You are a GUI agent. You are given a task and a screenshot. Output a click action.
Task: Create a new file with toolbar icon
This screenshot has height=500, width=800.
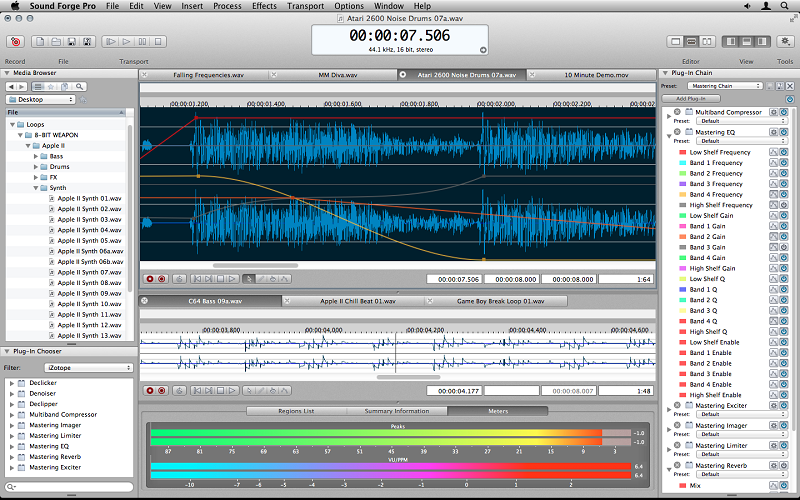pos(40,41)
